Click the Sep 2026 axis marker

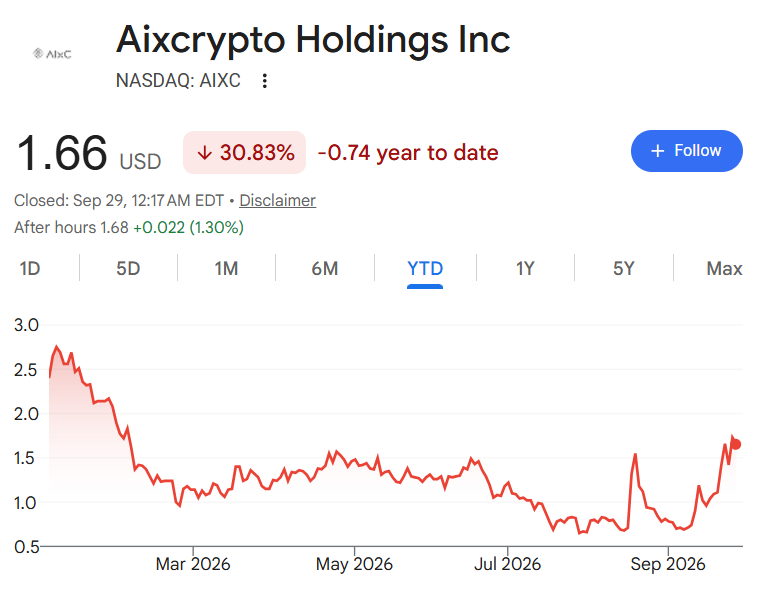668,564
